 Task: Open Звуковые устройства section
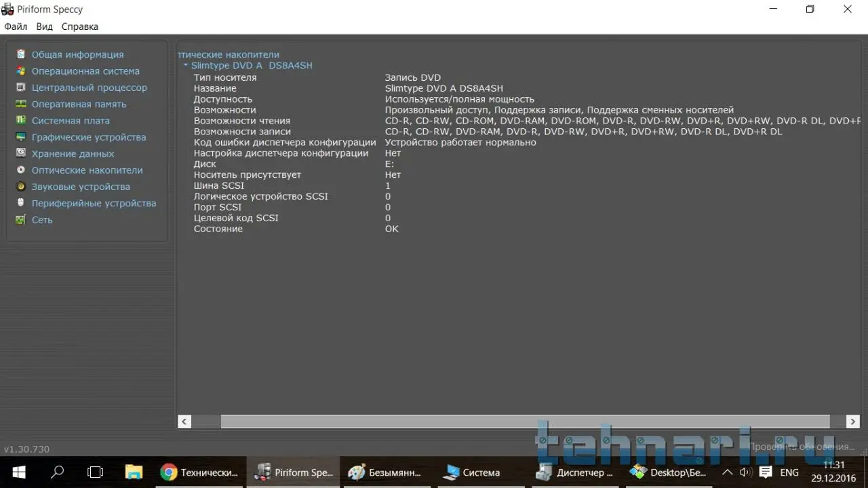[81, 187]
